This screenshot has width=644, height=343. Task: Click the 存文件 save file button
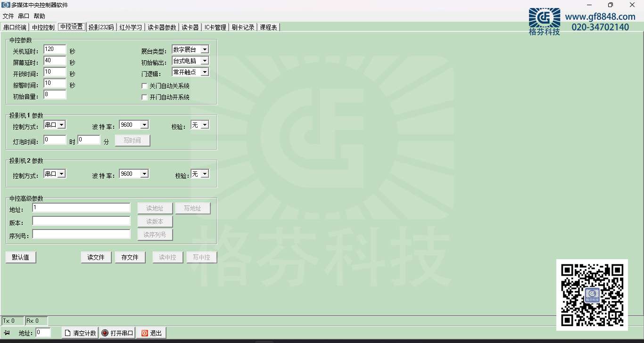tap(130, 257)
